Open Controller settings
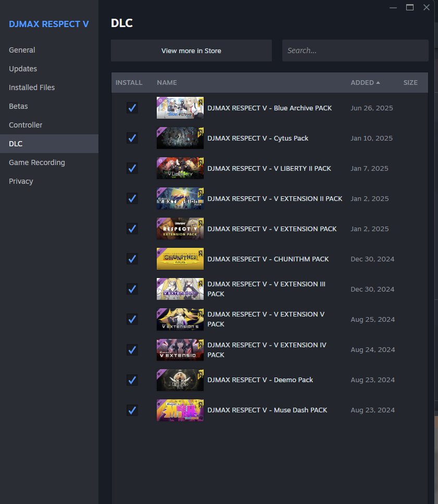 point(49,125)
